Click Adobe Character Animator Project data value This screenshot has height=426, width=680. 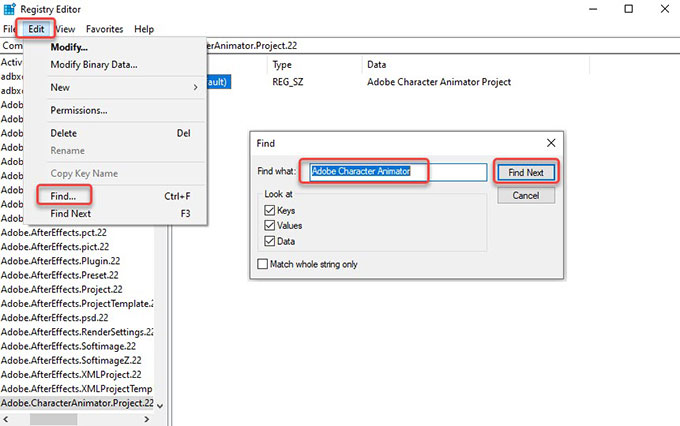(439, 82)
